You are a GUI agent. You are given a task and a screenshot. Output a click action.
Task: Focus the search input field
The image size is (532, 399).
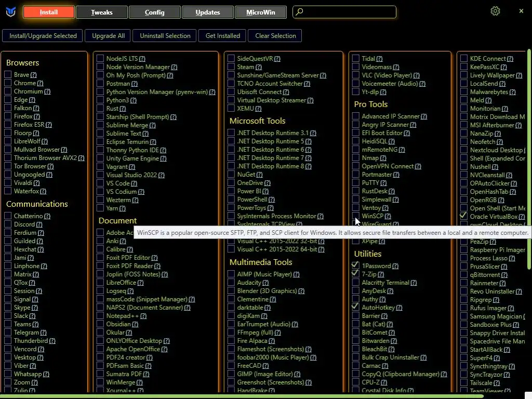tap(344, 12)
